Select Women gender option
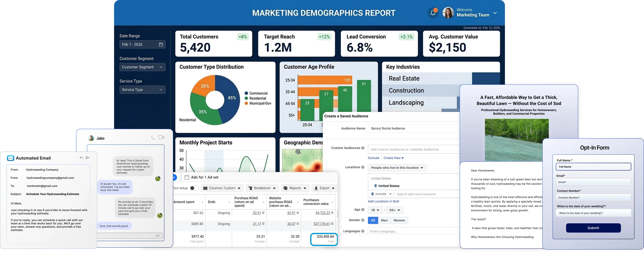Screen dimensions: 644x254 coord(399,220)
